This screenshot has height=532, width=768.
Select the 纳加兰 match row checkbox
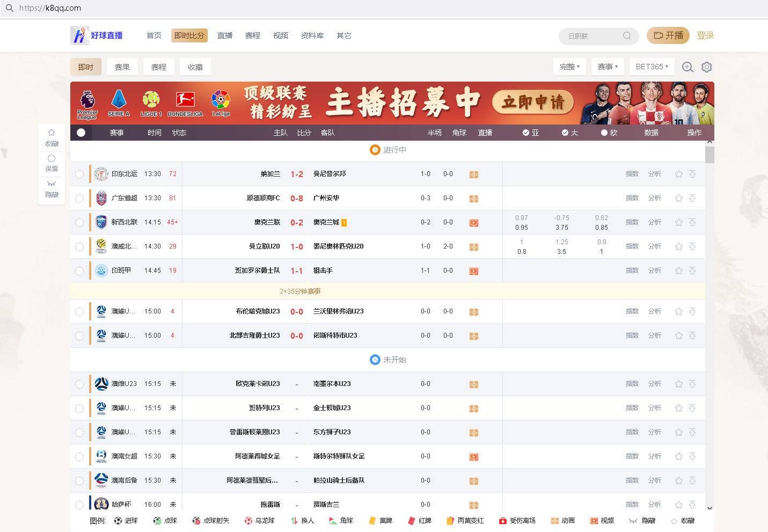coord(79,174)
